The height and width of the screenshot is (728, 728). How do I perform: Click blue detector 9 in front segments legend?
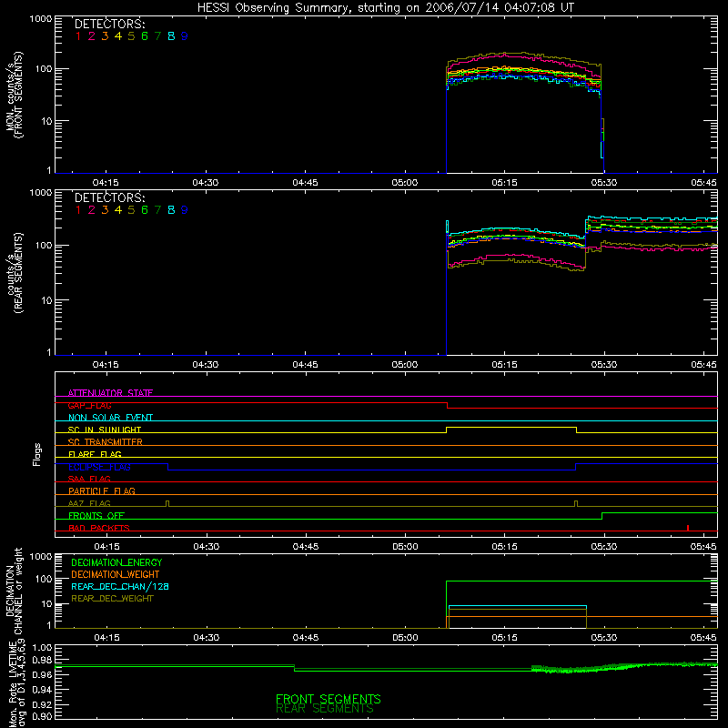click(185, 36)
